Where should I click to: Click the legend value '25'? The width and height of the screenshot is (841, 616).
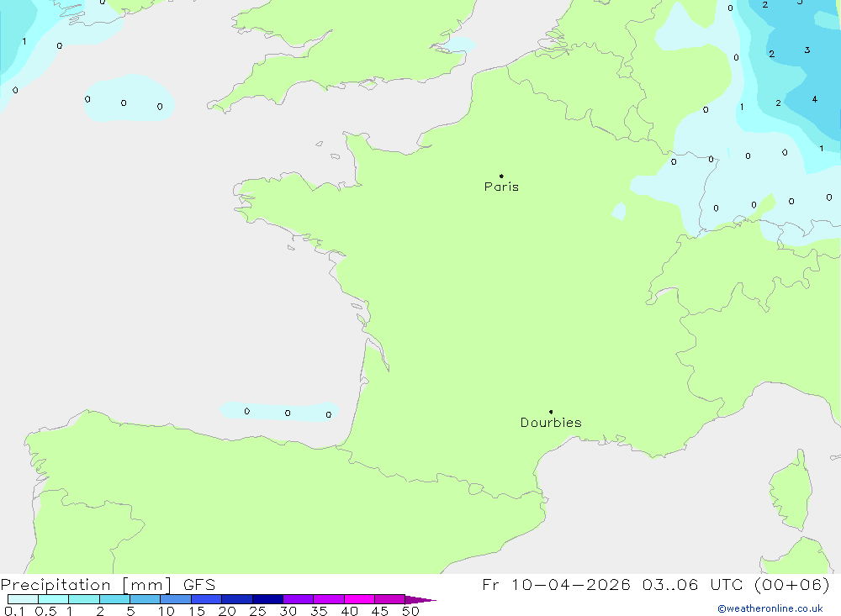(258, 611)
